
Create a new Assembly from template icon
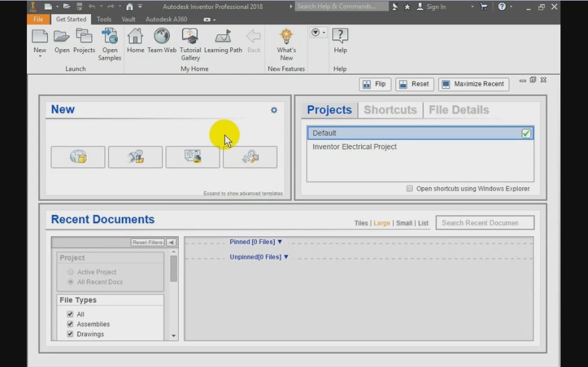[x=136, y=157]
